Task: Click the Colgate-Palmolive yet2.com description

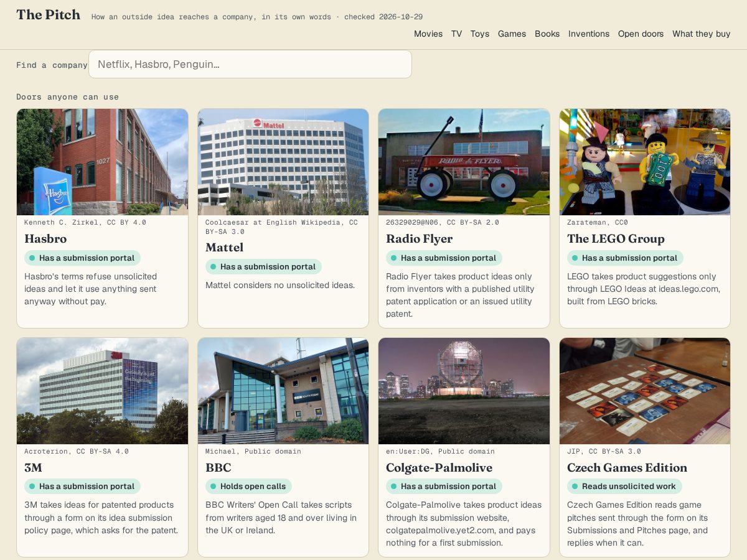Action: click(464, 524)
